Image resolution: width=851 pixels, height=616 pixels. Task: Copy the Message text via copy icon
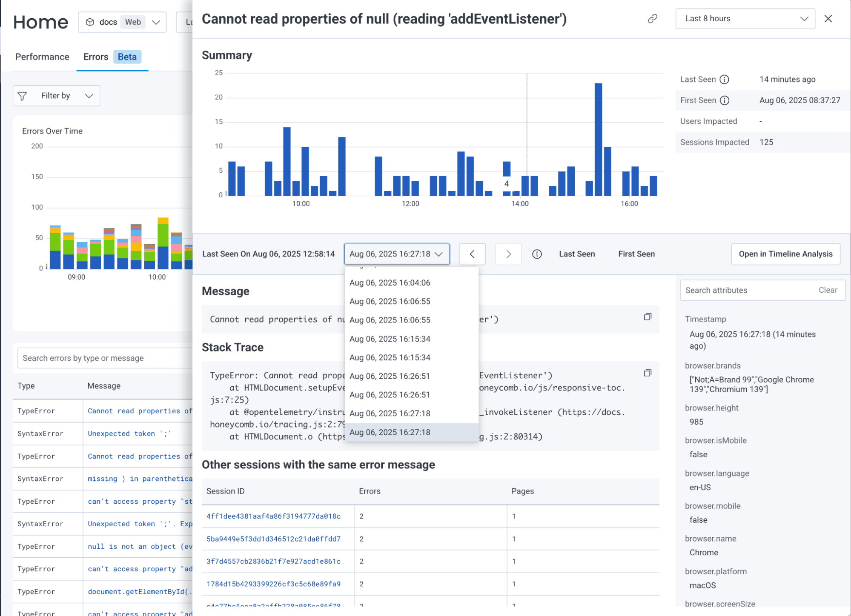(x=647, y=317)
